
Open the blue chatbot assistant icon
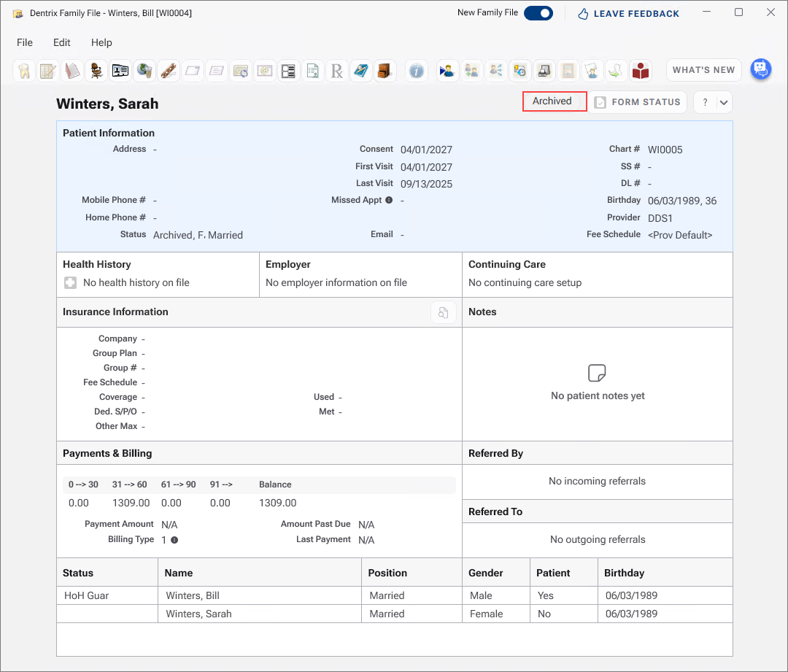coord(761,69)
